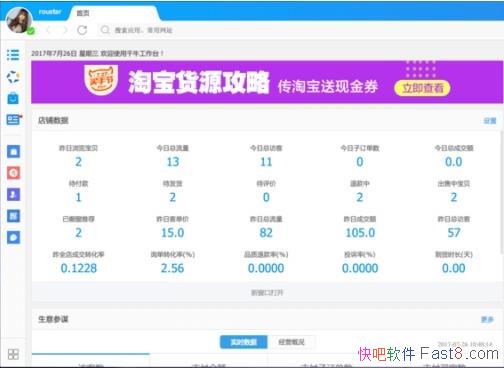Focus the search apps and websites field
The image size is (504, 368).
(143, 30)
